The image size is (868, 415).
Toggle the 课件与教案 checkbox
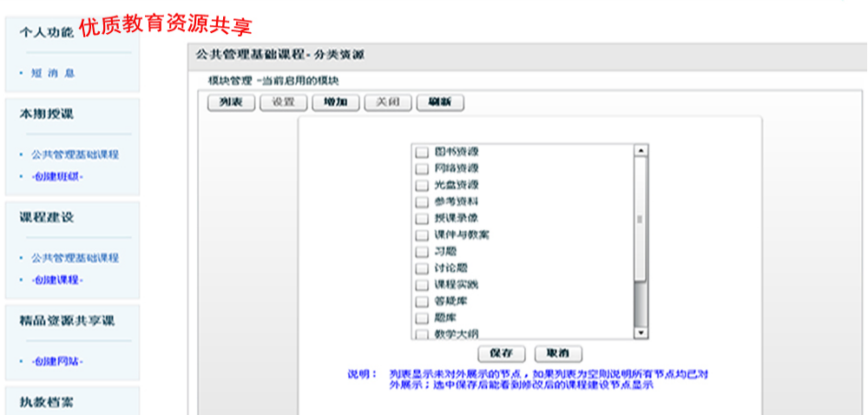[422, 235]
